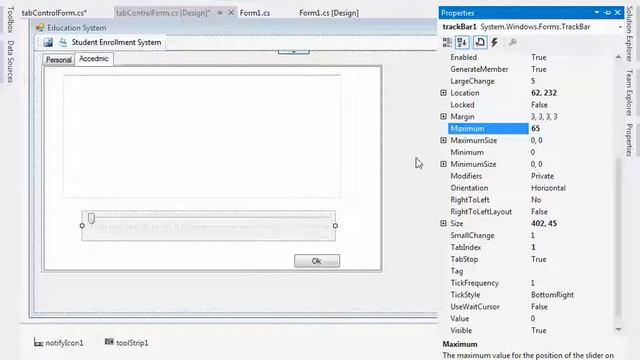
Task: Select the Value property row
Action: click(531, 318)
